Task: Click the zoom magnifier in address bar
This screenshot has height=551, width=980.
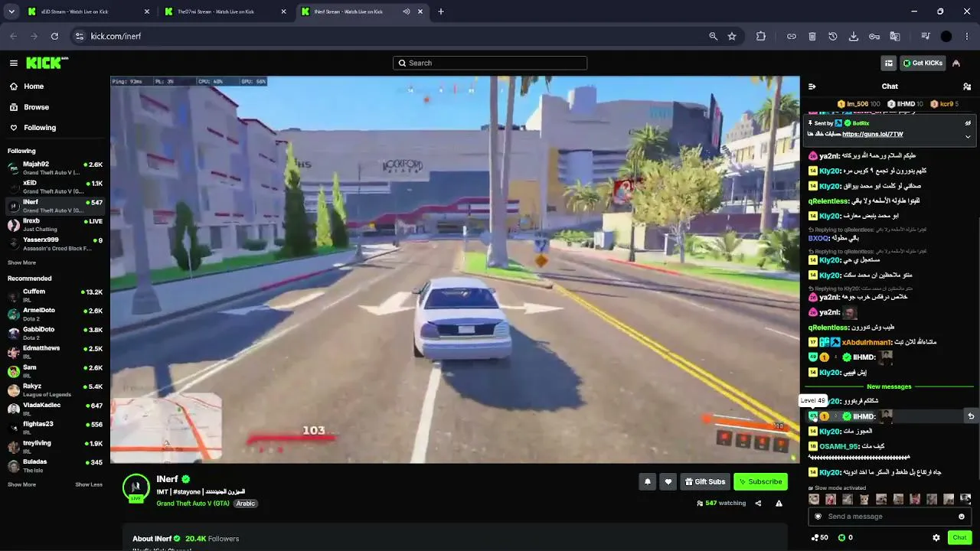Action: [x=714, y=36]
